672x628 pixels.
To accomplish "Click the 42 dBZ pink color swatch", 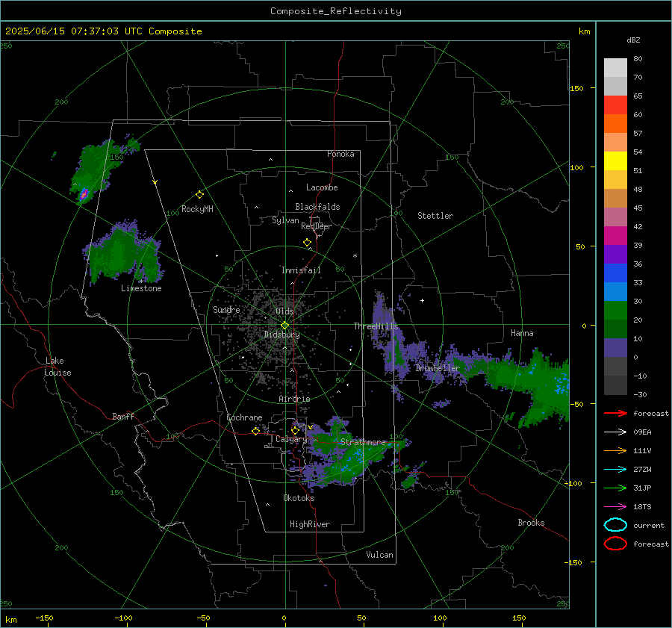I will (615, 217).
